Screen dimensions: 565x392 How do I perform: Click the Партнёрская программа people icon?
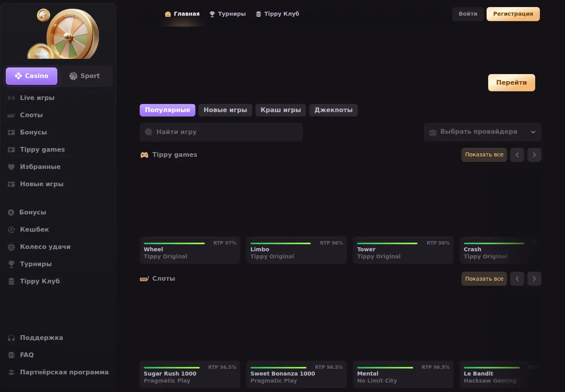pyautogui.click(x=11, y=372)
